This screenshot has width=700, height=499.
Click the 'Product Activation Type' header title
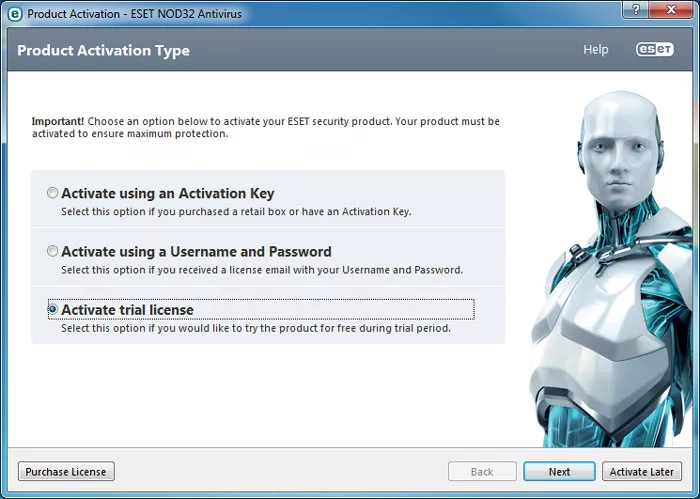(104, 50)
